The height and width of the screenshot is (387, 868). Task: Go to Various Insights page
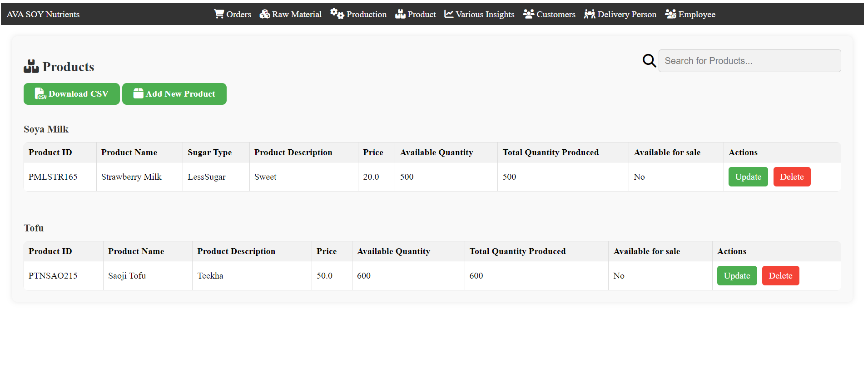(x=485, y=15)
